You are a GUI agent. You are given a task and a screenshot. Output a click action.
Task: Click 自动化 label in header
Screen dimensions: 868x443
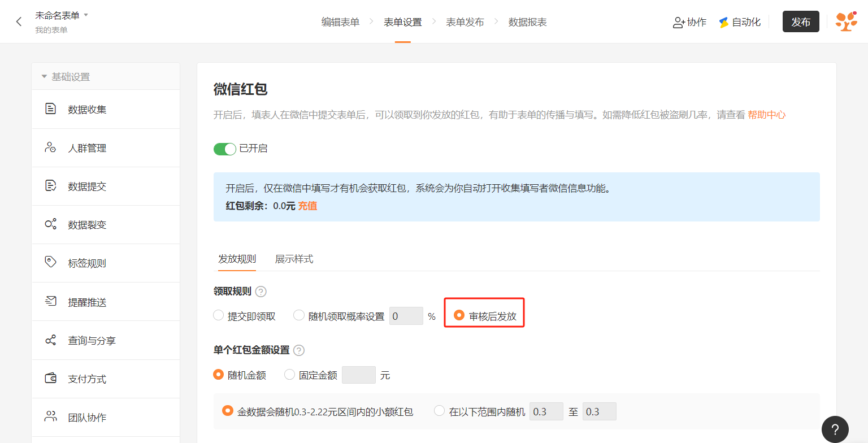pyautogui.click(x=747, y=22)
